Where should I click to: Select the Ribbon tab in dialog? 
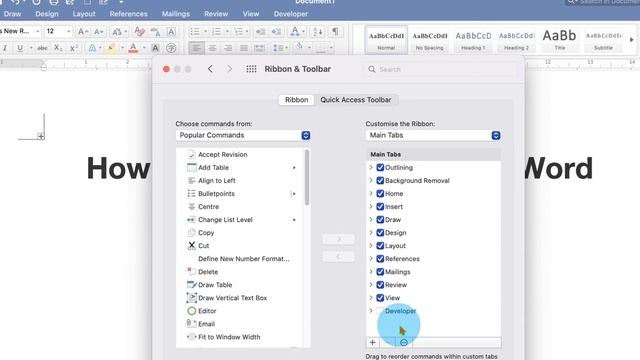(297, 100)
